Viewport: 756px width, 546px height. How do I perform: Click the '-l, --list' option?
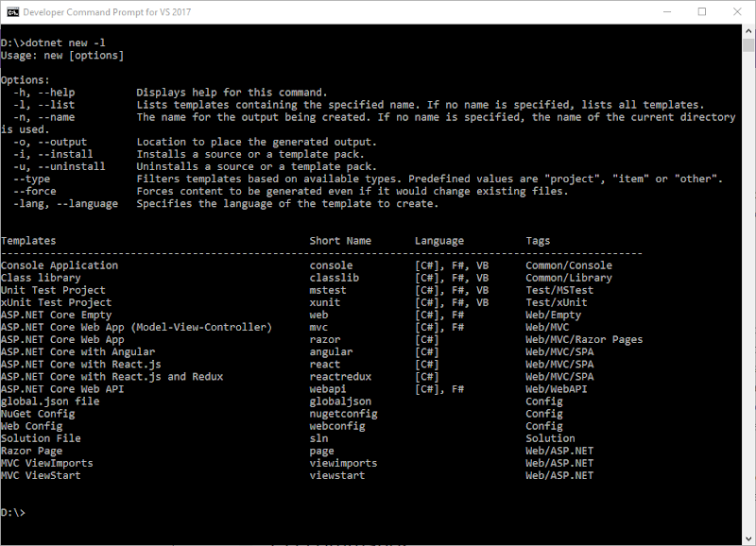pyautogui.click(x=43, y=105)
